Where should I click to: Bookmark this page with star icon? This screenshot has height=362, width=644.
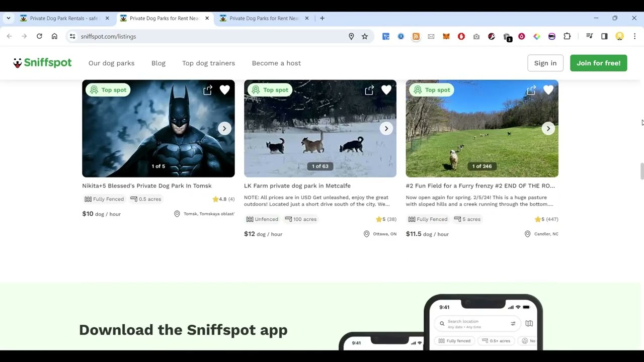[365, 36]
